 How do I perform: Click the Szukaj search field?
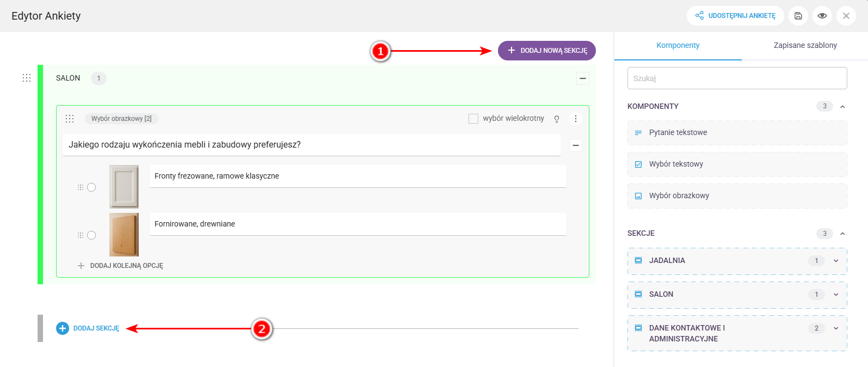737,78
